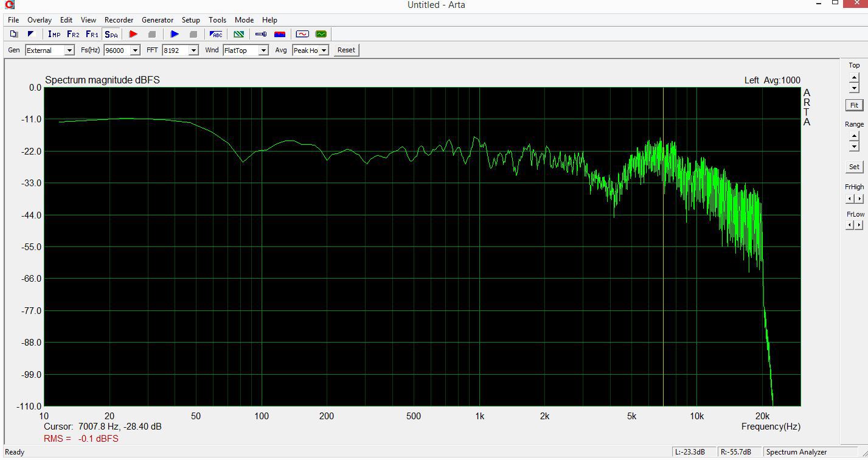The height and width of the screenshot is (460, 868).
Task: Click the Range down arrow stepper
Action: (854, 147)
